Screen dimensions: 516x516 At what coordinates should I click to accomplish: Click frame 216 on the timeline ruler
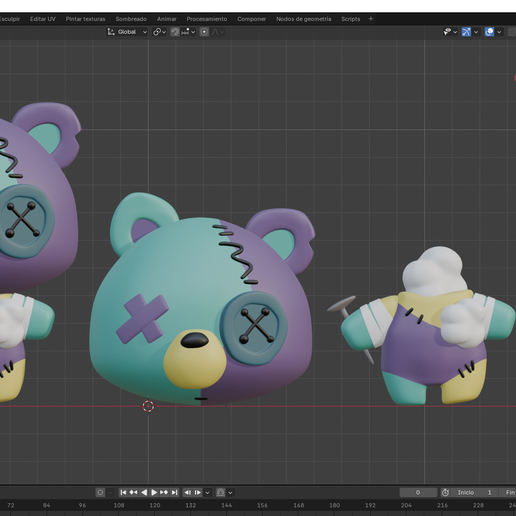coord(442,505)
